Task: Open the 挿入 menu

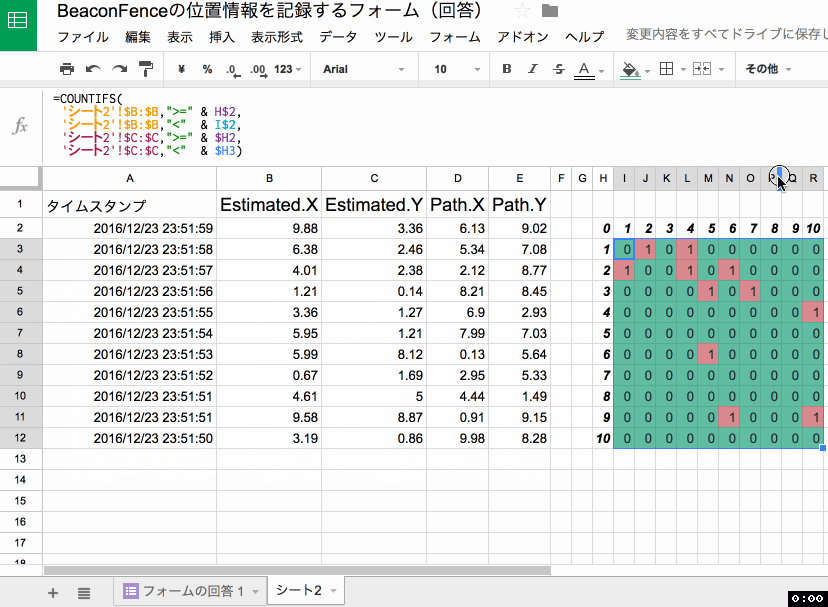Action: tap(222, 37)
